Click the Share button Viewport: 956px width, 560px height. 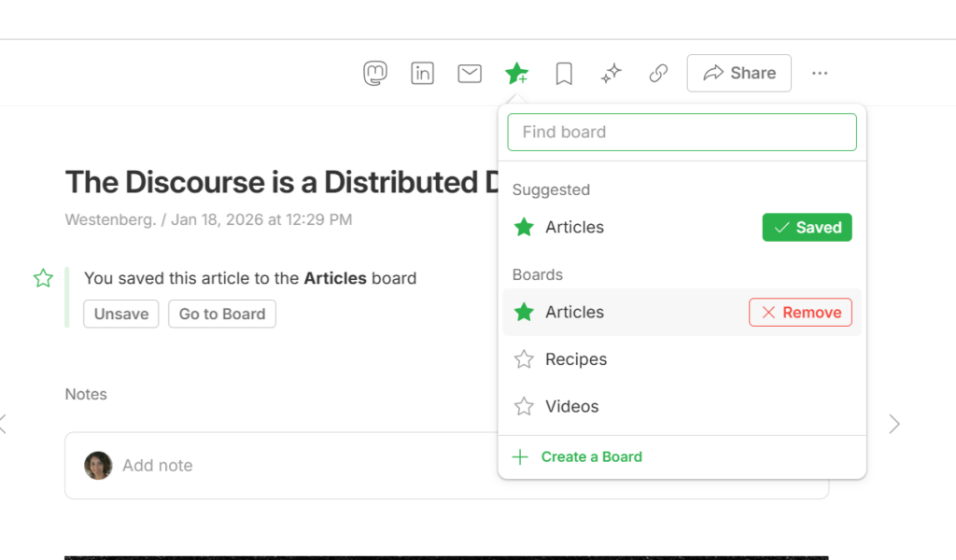click(738, 73)
